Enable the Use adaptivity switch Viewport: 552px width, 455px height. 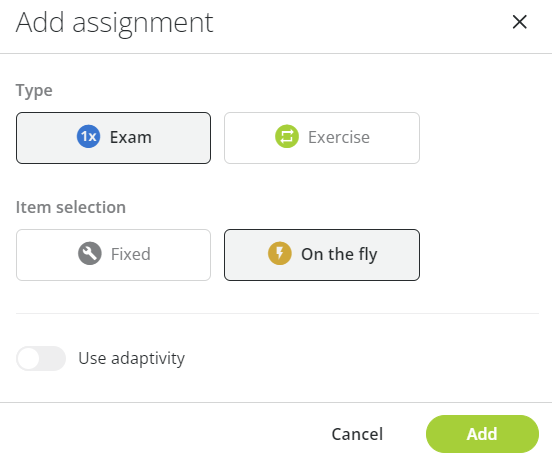click(41, 359)
